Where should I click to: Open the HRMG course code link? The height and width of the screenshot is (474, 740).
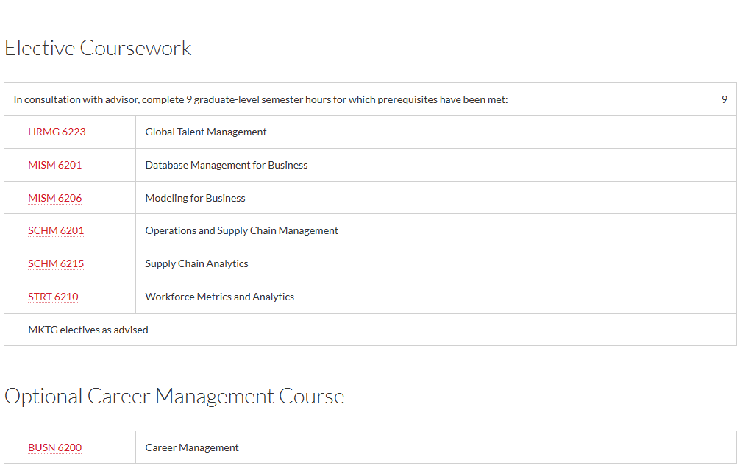pyautogui.click(x=55, y=132)
